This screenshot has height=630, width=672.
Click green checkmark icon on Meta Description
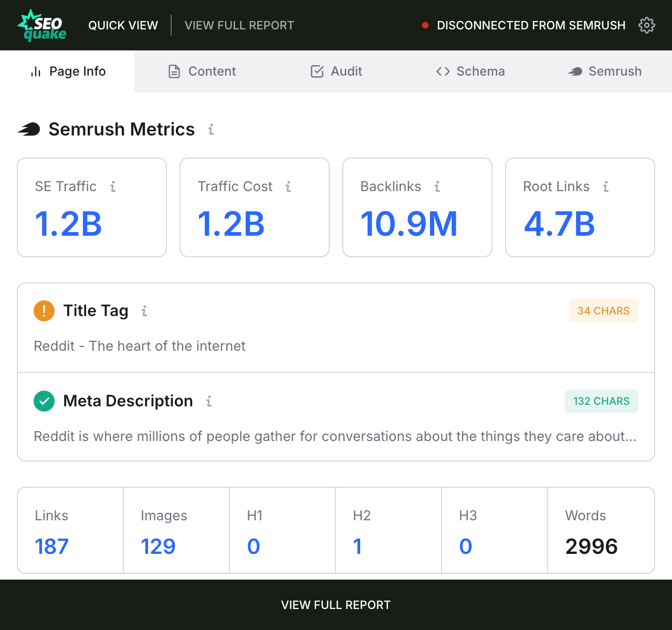pyautogui.click(x=44, y=401)
